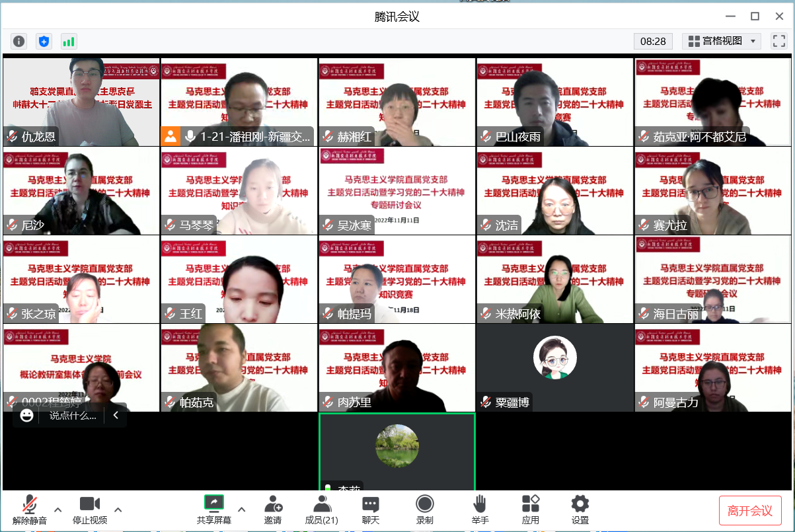Open the Invite (邀请) panel
This screenshot has height=532, width=795.
[273, 510]
